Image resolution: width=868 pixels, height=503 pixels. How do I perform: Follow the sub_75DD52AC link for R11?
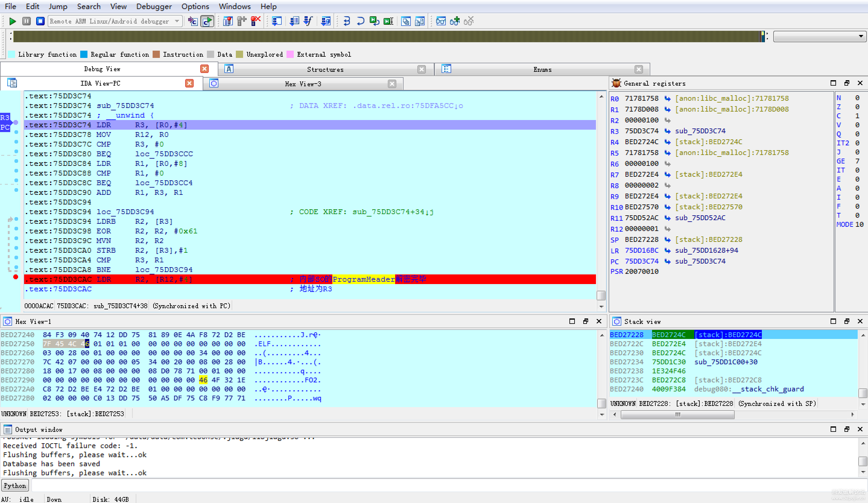pyautogui.click(x=700, y=218)
